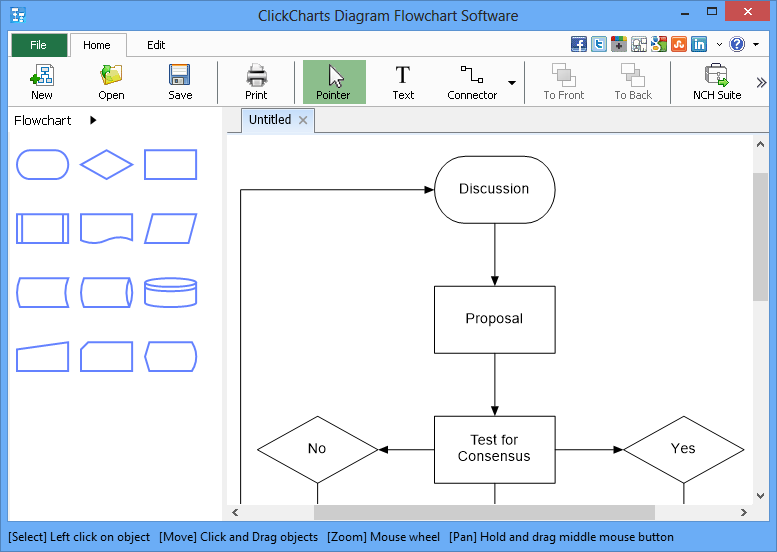This screenshot has height=552, width=777.
Task: Share via the Facebook icon
Action: click(x=578, y=44)
